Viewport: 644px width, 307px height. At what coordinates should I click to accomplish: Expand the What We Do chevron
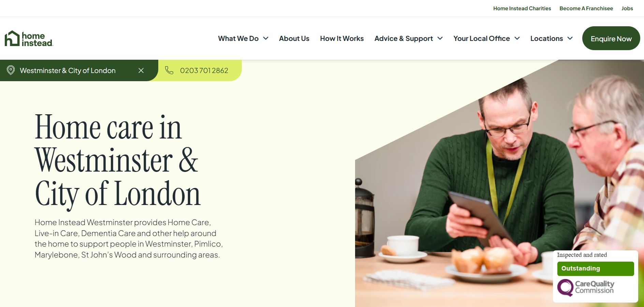(x=266, y=39)
